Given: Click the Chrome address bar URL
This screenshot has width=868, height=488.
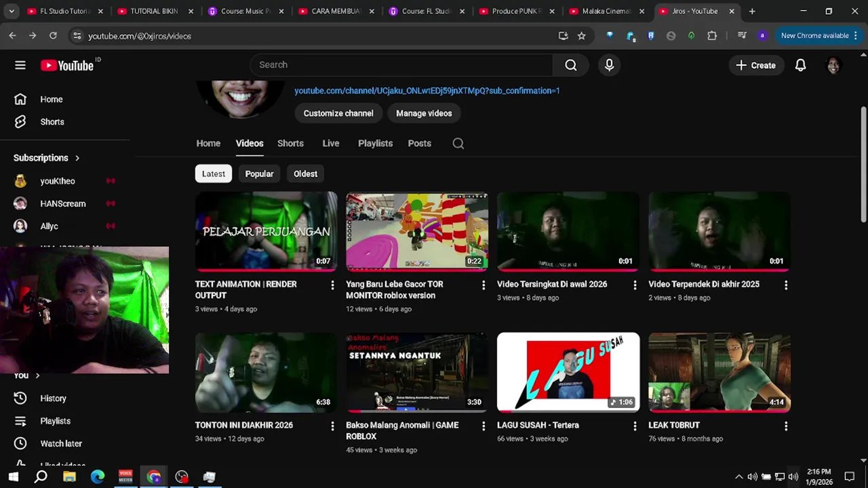Looking at the screenshot, I should 140,36.
